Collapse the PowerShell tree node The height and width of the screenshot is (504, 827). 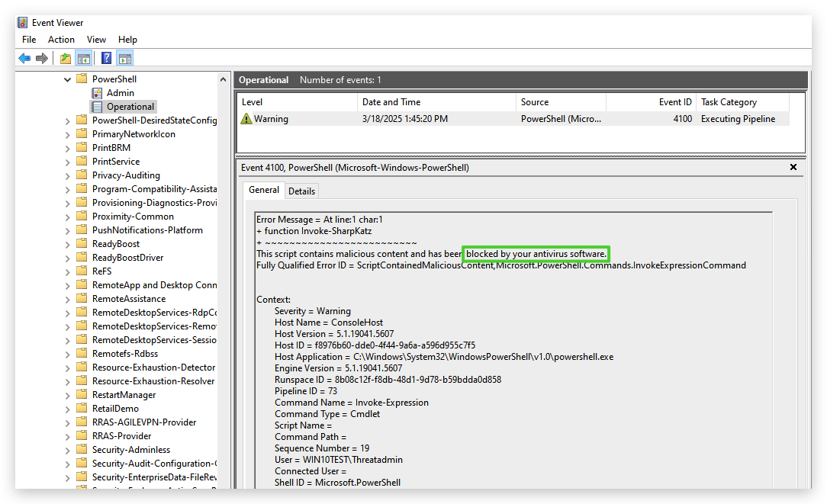tap(67, 79)
